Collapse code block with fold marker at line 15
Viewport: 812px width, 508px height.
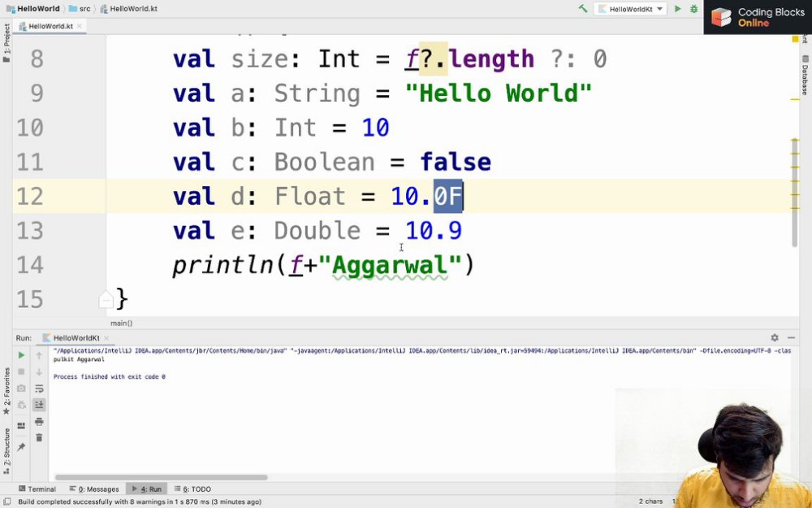pyautogui.click(x=106, y=300)
